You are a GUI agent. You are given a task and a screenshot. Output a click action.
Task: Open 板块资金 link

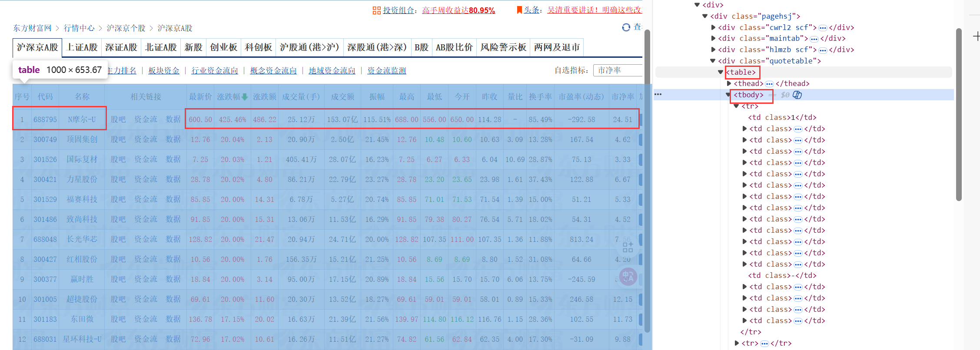pyautogui.click(x=164, y=70)
